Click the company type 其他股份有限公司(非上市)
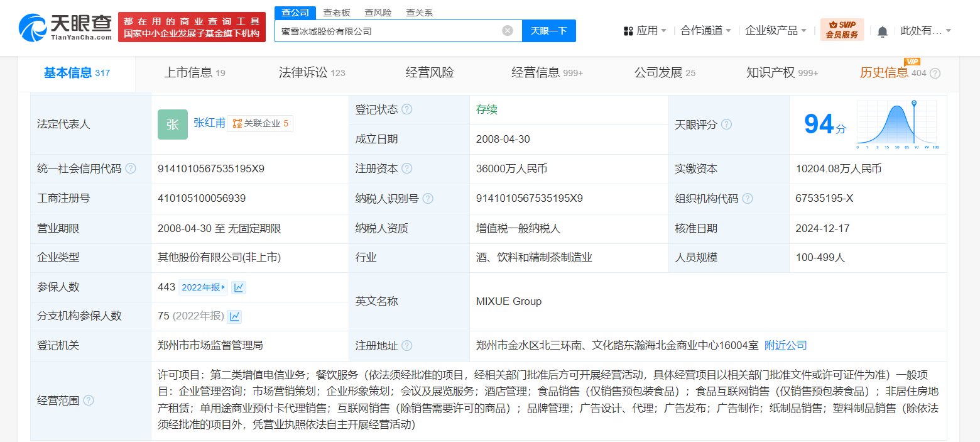Screen dimensions: 980x442 click(x=219, y=257)
